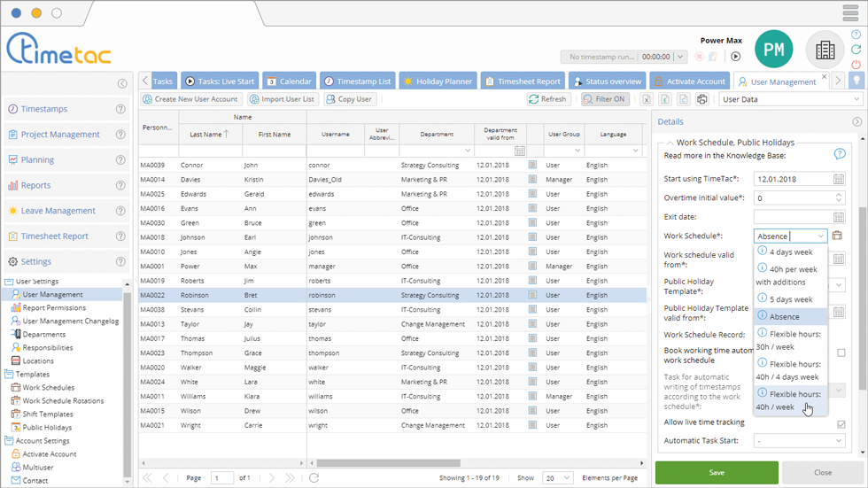
Task: Click the PM user avatar
Action: [773, 50]
